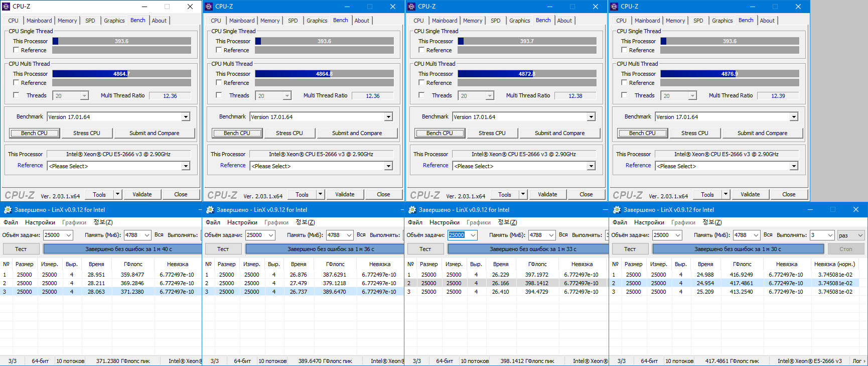Open Настройки menu in LinX finished 1 м 30 с
The image size is (868, 366).
pyautogui.click(x=649, y=222)
